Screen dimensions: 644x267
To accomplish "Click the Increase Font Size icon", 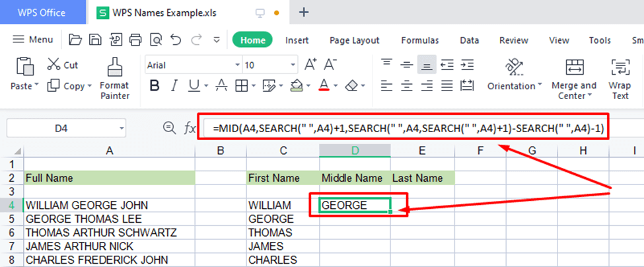I will tap(310, 65).
